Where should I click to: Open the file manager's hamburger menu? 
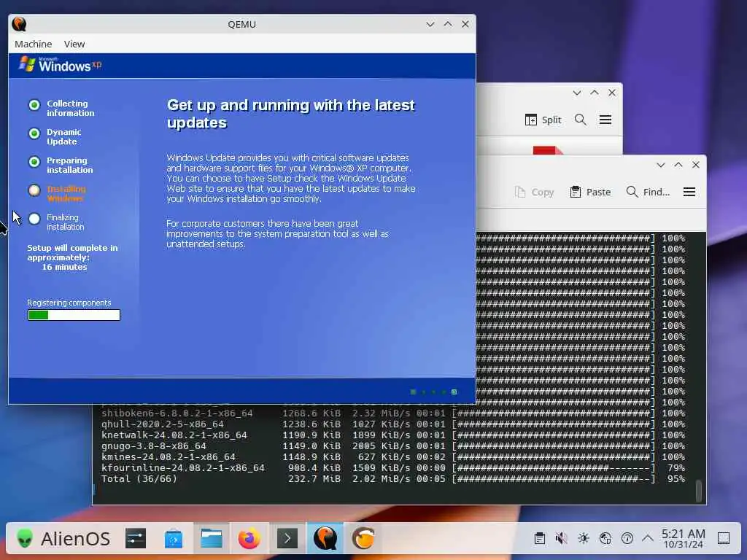605,120
